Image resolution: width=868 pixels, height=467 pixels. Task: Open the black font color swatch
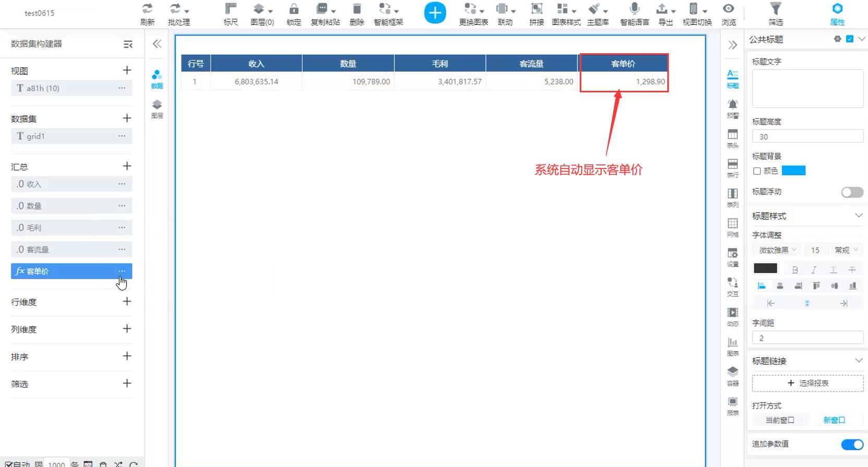pos(765,269)
